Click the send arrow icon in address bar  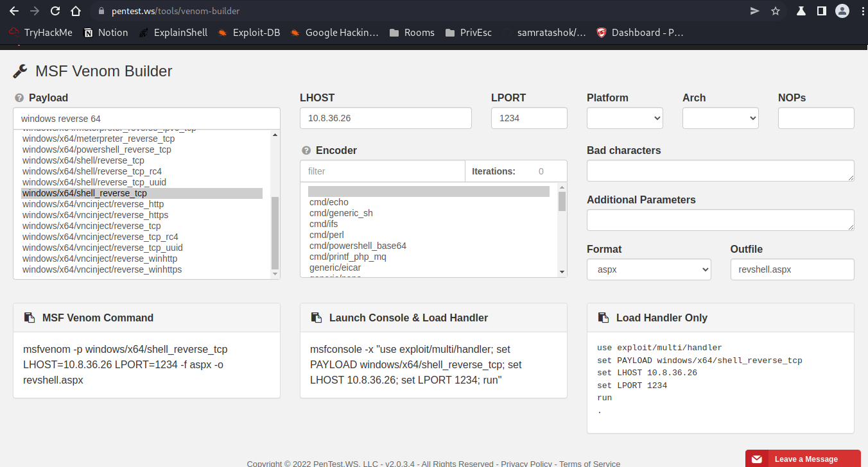[755, 11]
